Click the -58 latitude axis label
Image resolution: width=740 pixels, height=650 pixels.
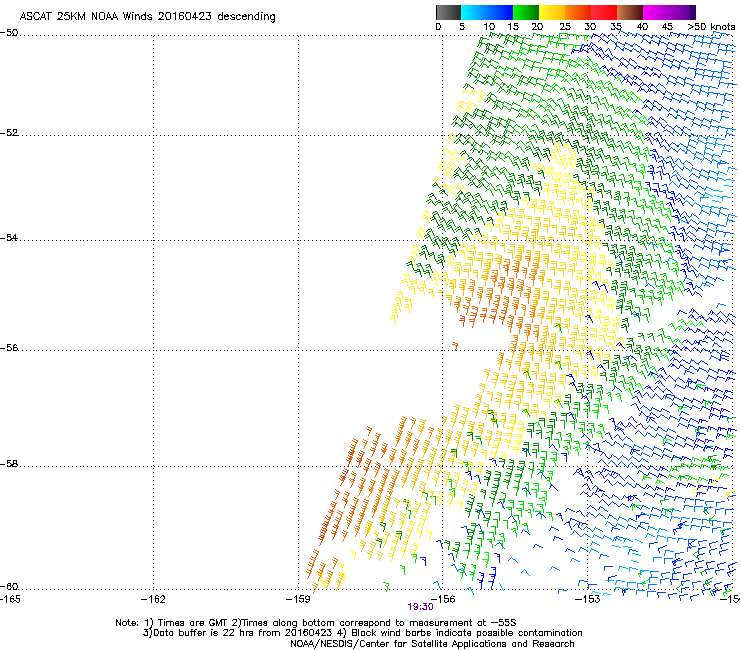tap(9, 464)
